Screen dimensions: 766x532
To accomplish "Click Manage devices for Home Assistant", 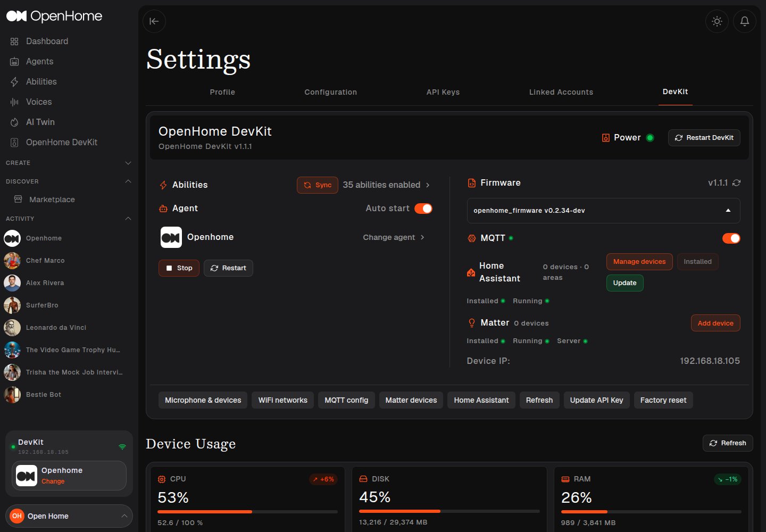I will pos(640,262).
